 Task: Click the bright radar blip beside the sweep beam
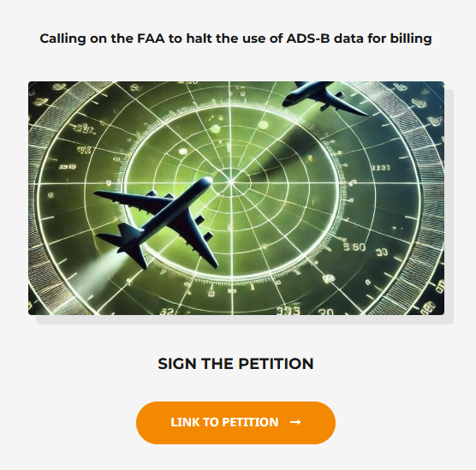pyautogui.click(x=263, y=124)
